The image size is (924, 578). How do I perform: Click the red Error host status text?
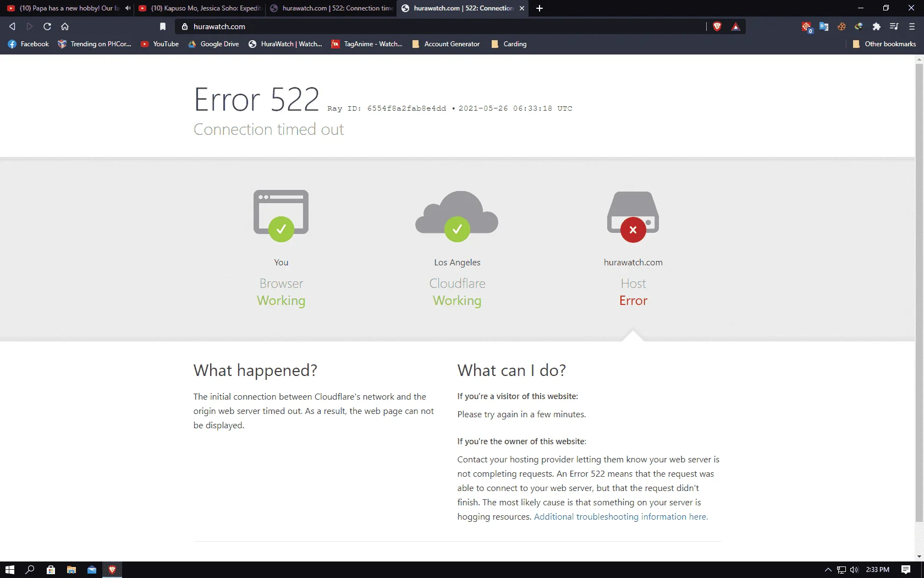pyautogui.click(x=633, y=301)
